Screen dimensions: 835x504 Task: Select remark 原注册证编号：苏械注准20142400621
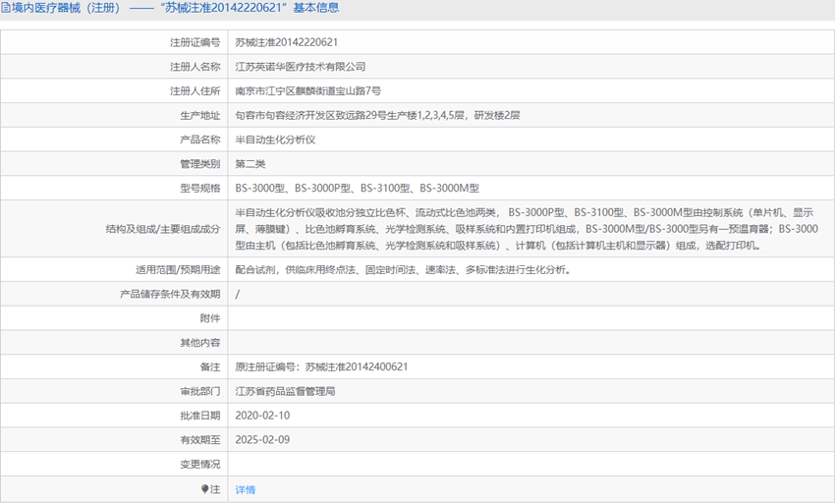pos(321,366)
